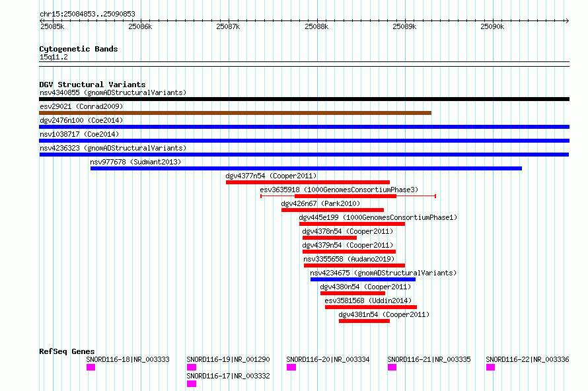Select the SNORD116-21 magenta gene box

click(x=392, y=367)
